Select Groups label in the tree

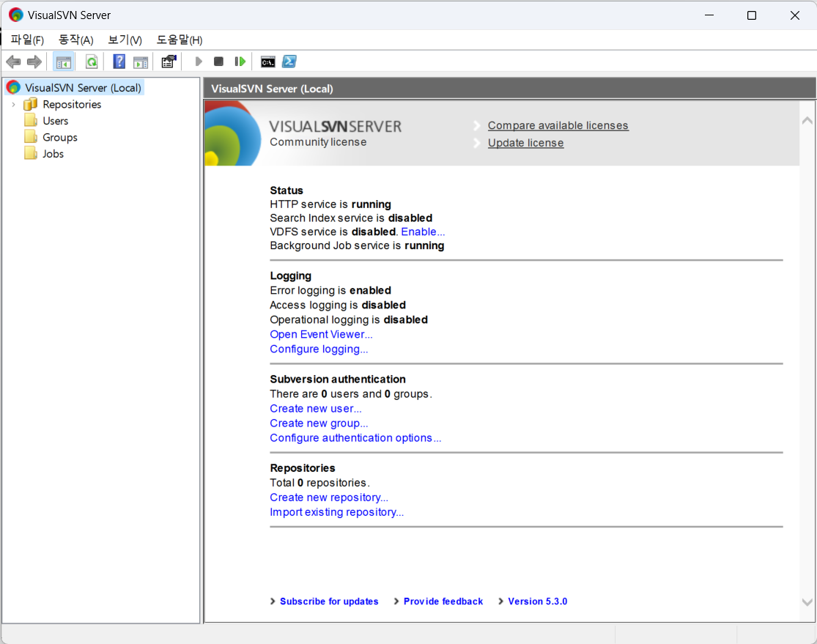tap(60, 138)
